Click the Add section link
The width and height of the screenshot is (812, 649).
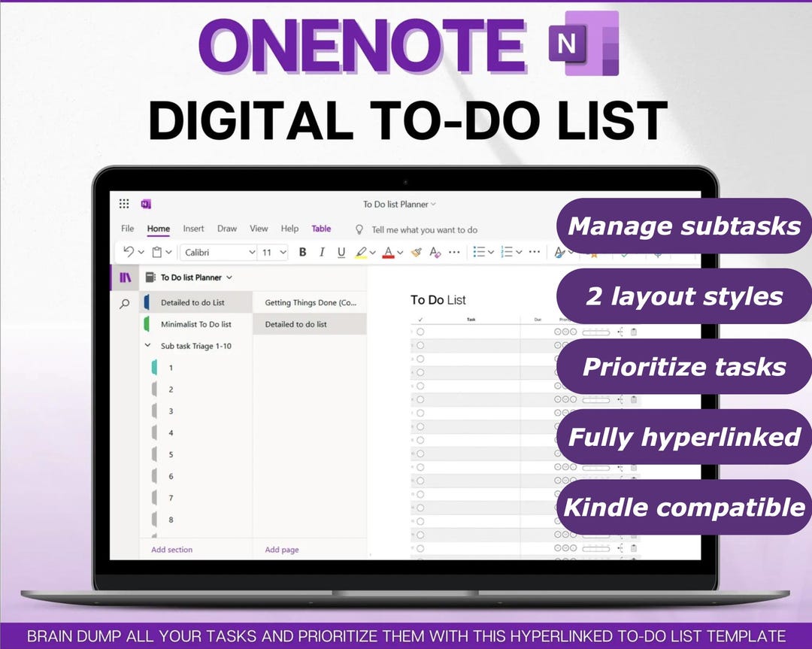171,550
